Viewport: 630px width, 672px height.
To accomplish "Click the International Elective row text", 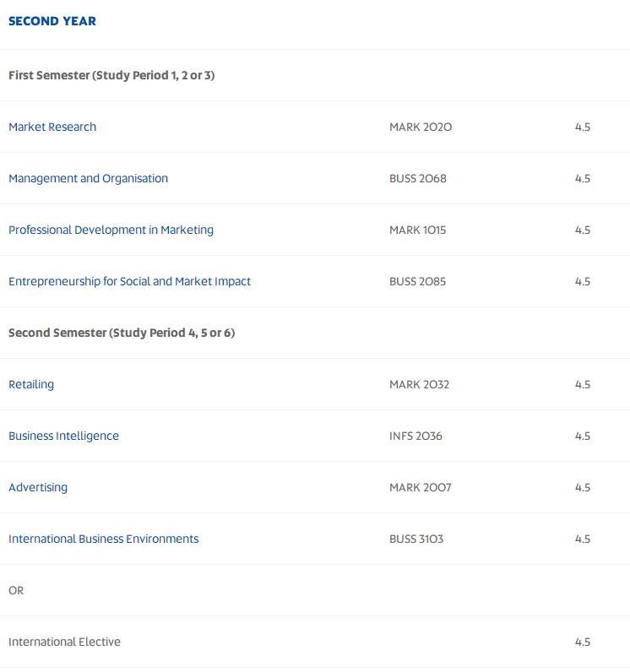I will [x=64, y=642].
